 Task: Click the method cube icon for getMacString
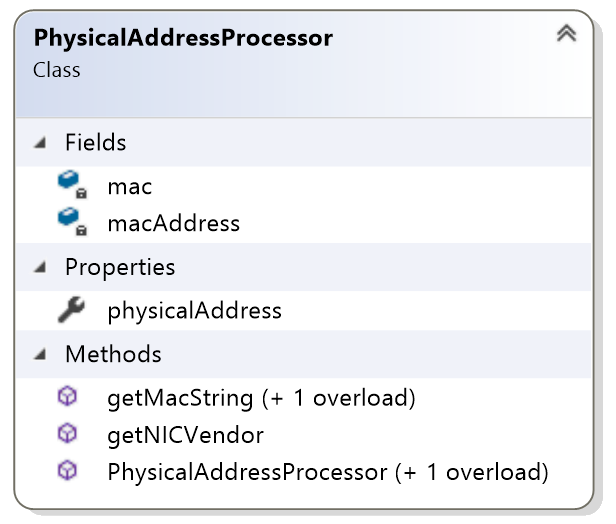point(67,396)
